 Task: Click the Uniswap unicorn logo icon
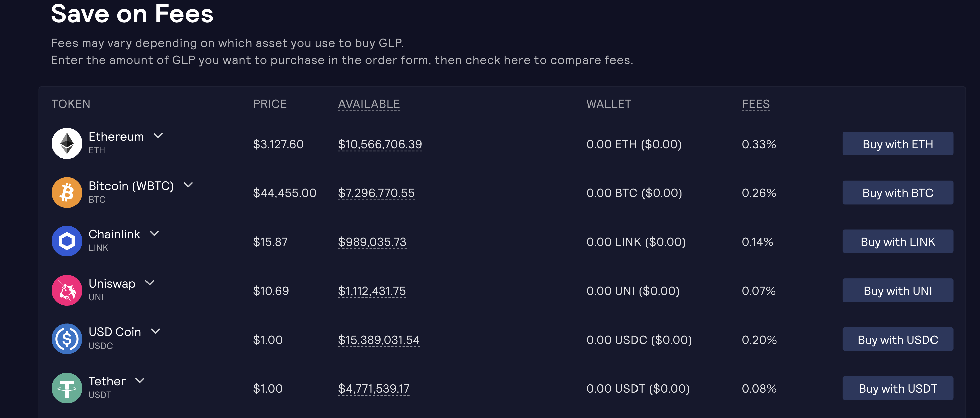(67, 290)
